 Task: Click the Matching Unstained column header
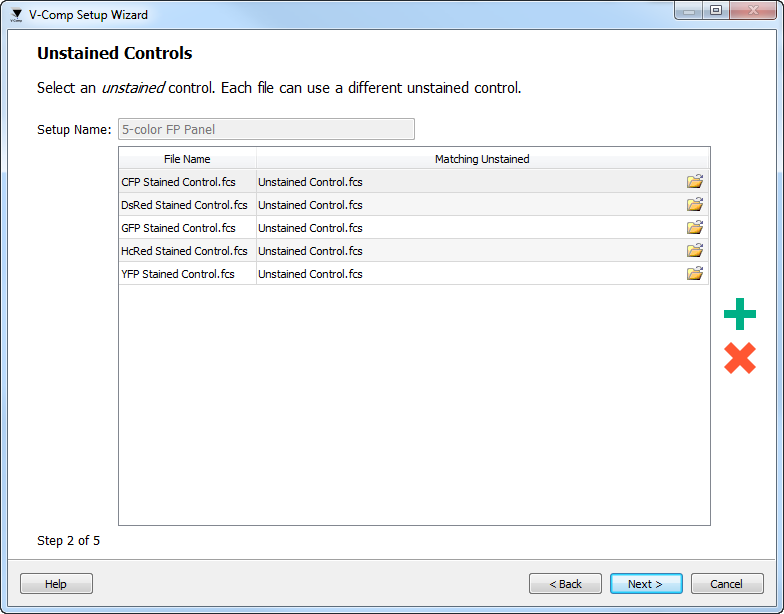[x=482, y=159]
